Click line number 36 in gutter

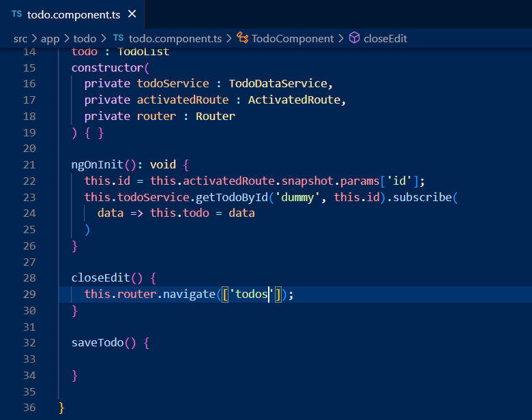coord(29,408)
